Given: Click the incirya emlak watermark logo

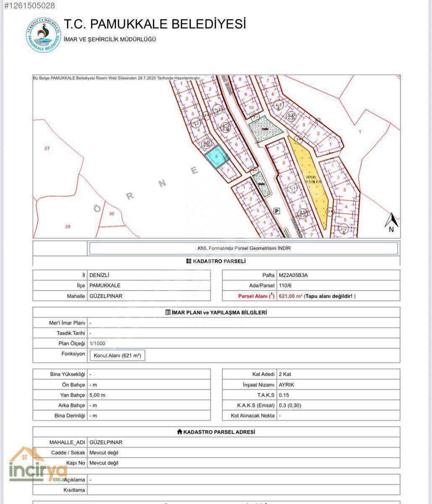Looking at the screenshot, I should point(38,466).
